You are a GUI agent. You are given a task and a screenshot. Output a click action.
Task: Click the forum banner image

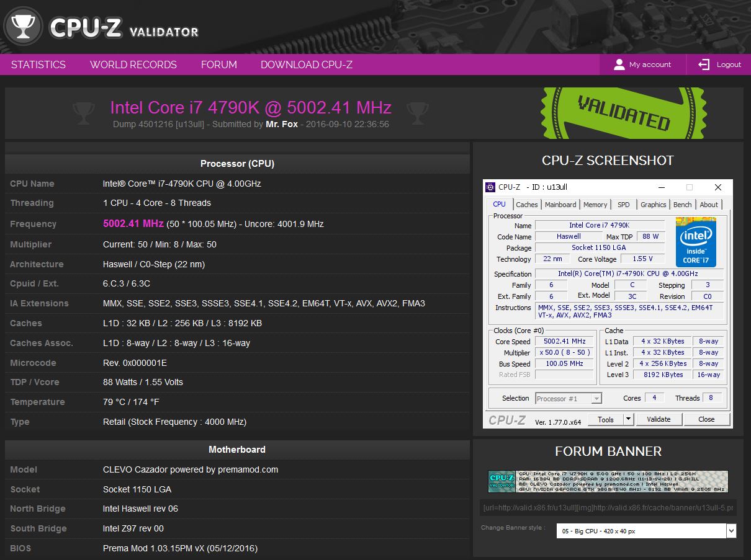[608, 481]
